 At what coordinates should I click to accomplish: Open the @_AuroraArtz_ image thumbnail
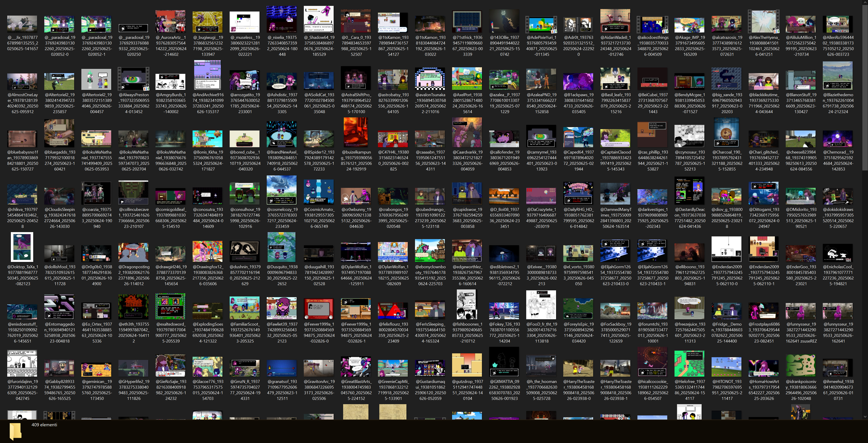click(x=170, y=21)
